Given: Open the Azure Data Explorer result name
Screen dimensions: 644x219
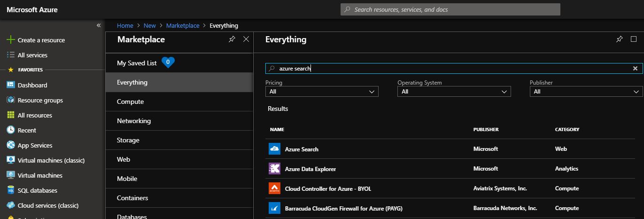Looking at the screenshot, I should pos(310,169).
